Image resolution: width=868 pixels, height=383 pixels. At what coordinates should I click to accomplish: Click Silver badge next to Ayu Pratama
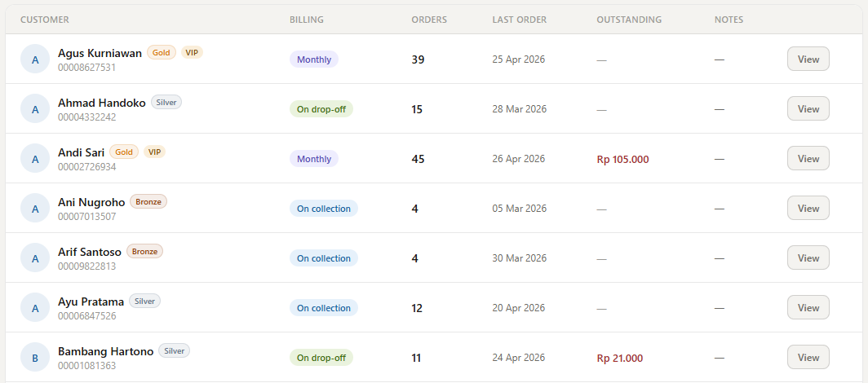point(144,302)
